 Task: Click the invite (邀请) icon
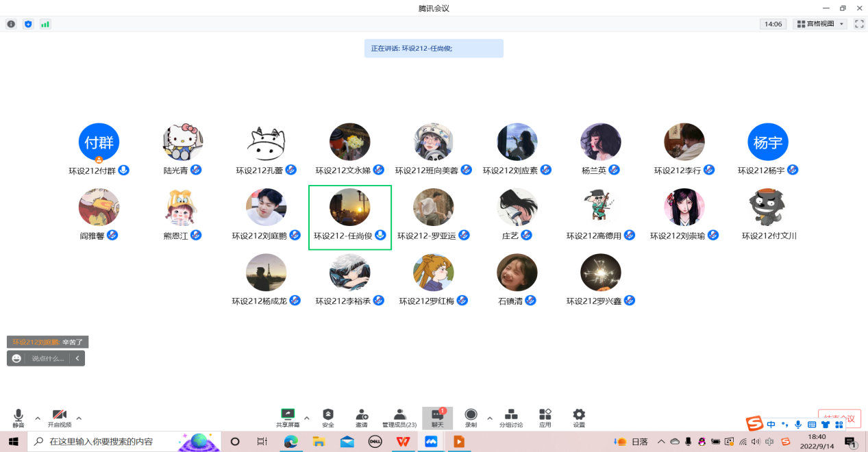click(362, 417)
